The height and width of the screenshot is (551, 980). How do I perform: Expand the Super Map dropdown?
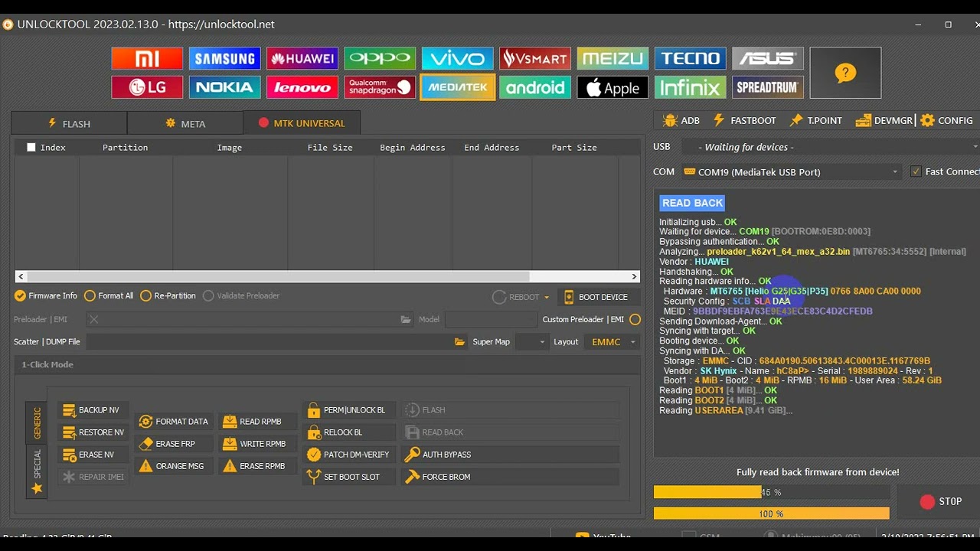[531, 342]
